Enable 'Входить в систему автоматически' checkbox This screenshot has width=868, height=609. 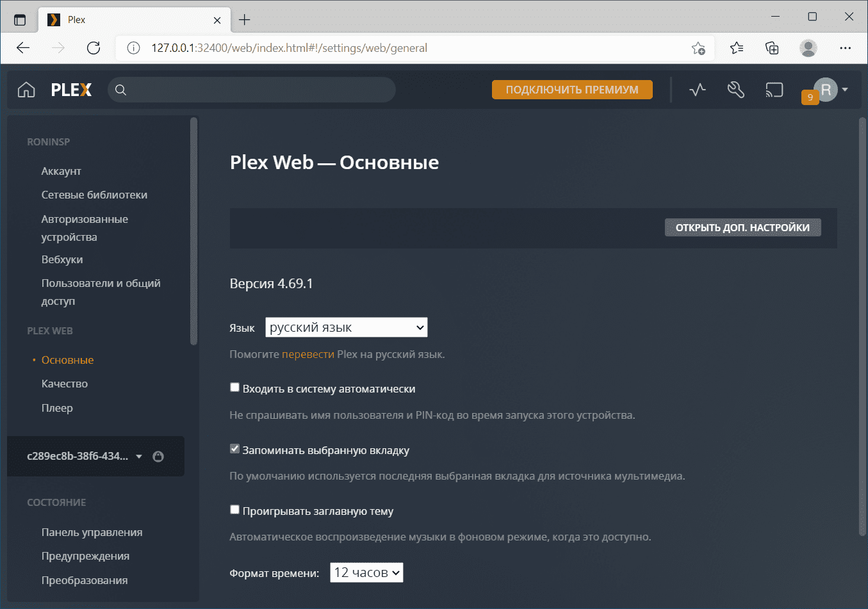[x=234, y=387]
